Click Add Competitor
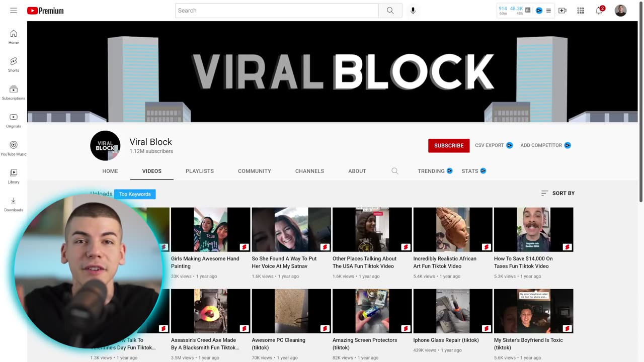Screen dimensions: 644x362 pos(541,145)
